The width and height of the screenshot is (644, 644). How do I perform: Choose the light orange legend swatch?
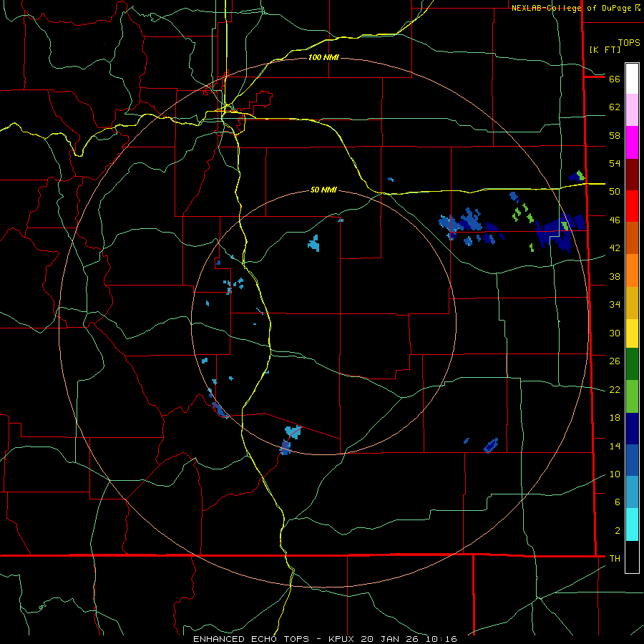[632, 270]
